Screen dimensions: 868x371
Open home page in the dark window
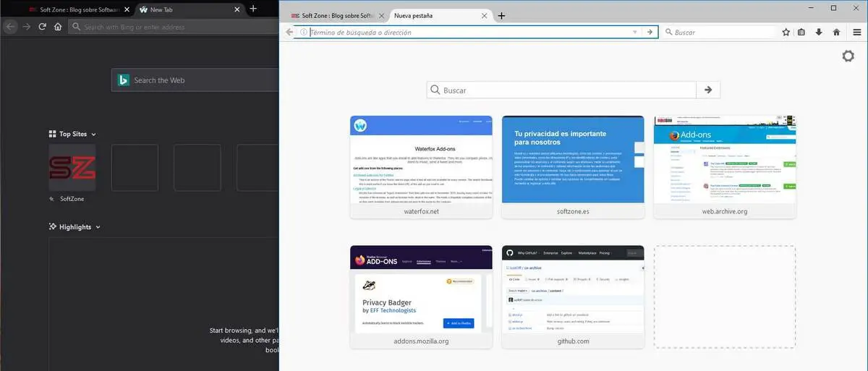pos(58,27)
